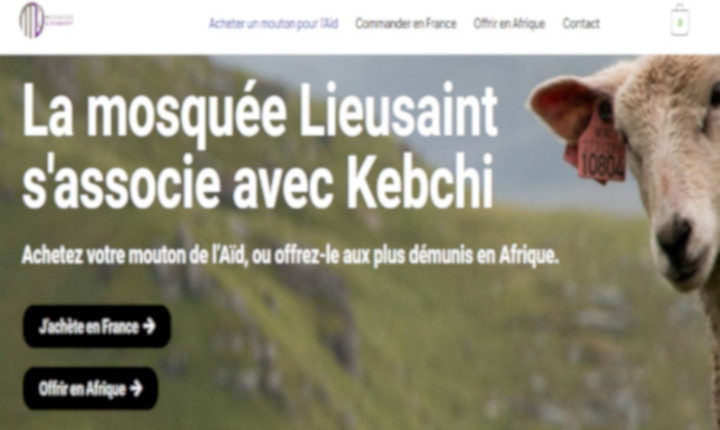Open Acheter un mouton pour l'Aïd menu item
The width and height of the screenshot is (720, 430).
click(274, 23)
